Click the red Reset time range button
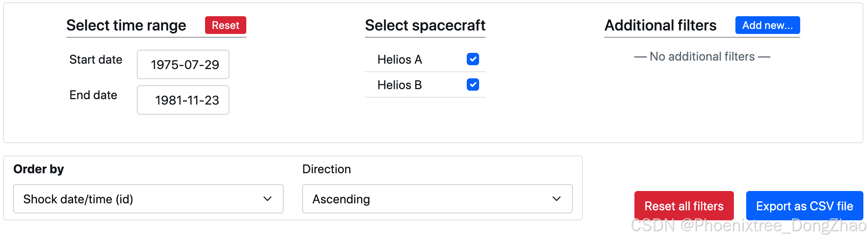 pyautogui.click(x=225, y=25)
